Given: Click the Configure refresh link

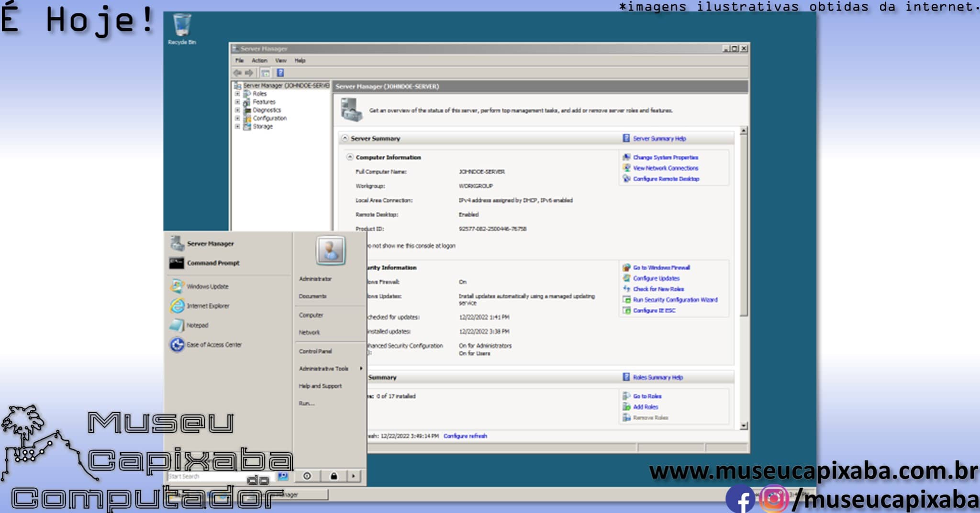Looking at the screenshot, I should point(465,436).
